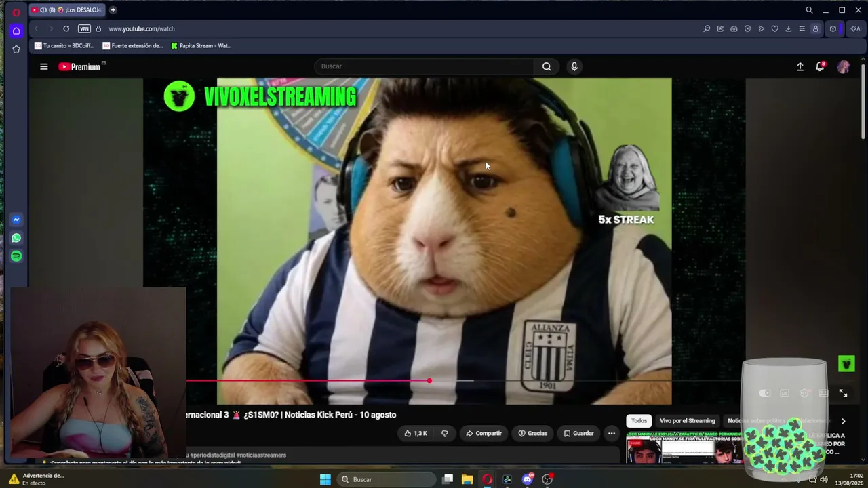Take a snapshot with the camera icon
The height and width of the screenshot is (488, 868).
click(734, 28)
